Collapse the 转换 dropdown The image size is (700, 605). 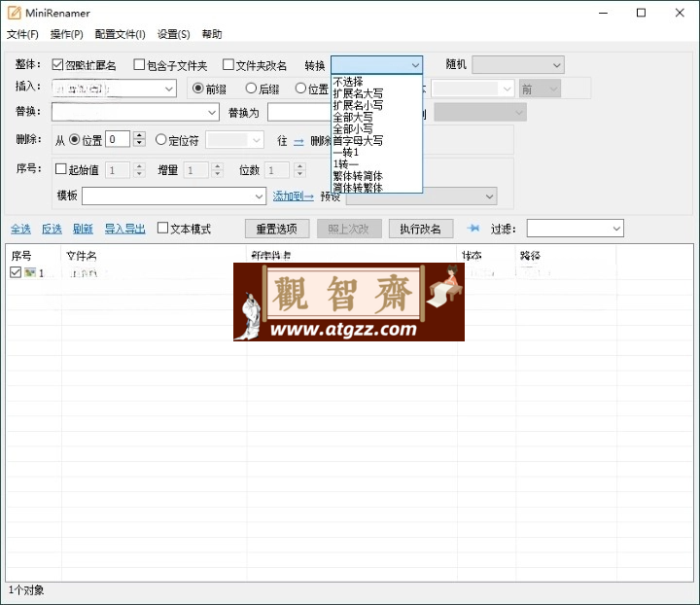(415, 65)
